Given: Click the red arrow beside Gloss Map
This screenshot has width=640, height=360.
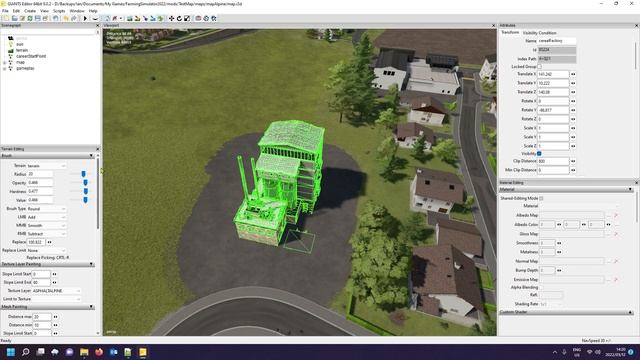Looking at the screenshot, I should coord(616,234).
